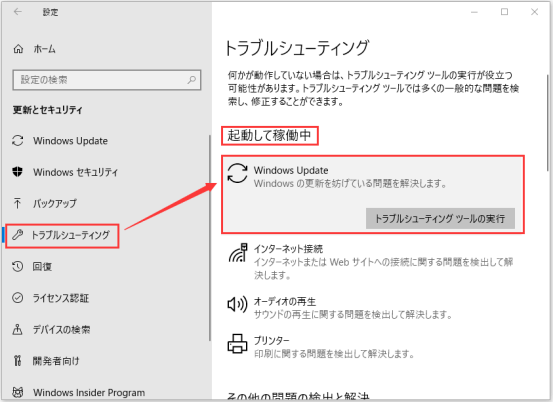Click the オーディオの再生 speaker icon
This screenshot has height=403, width=553.
tap(237, 304)
